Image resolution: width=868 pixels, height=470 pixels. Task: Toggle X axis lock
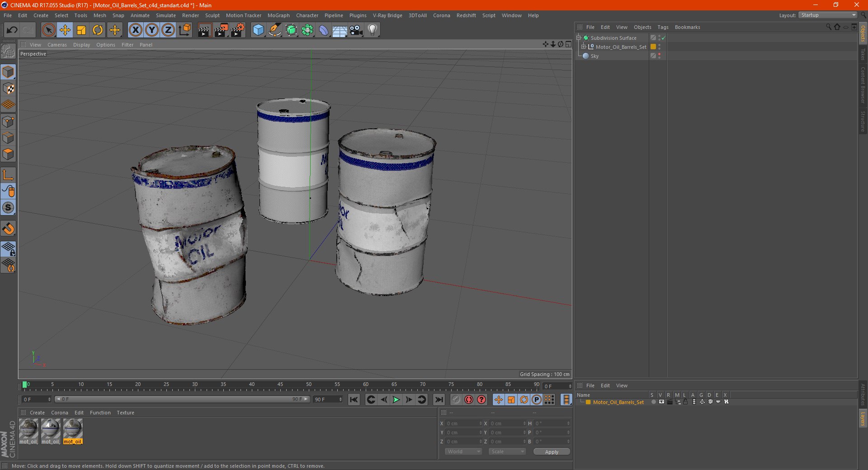136,30
